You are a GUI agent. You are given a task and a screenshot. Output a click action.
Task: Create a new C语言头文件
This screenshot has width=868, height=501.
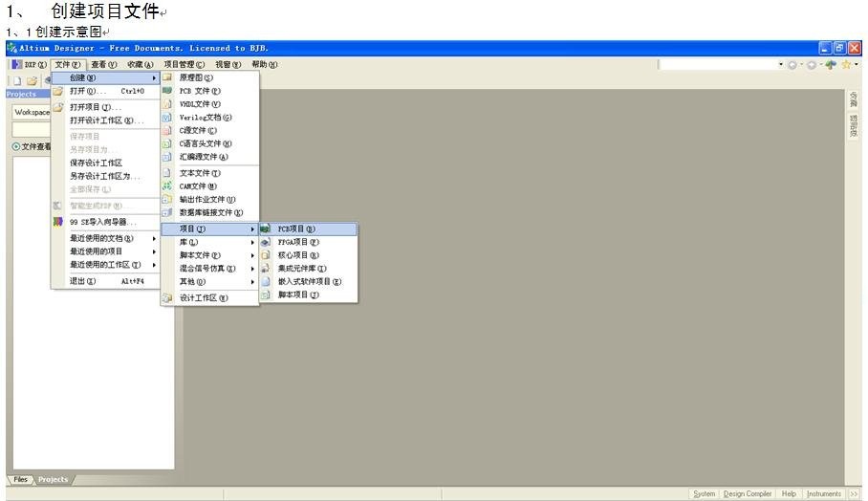[x=209, y=143]
